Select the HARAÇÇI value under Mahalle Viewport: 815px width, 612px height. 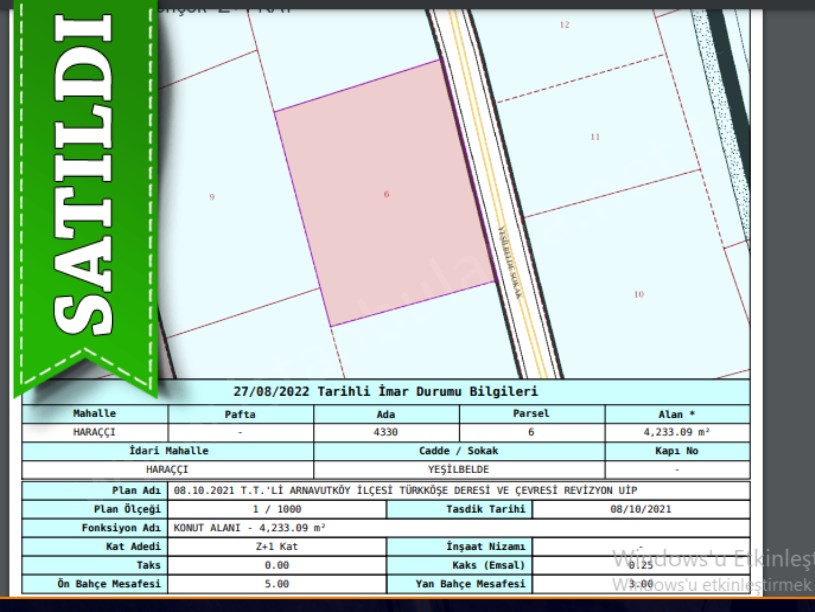pyautogui.click(x=95, y=432)
